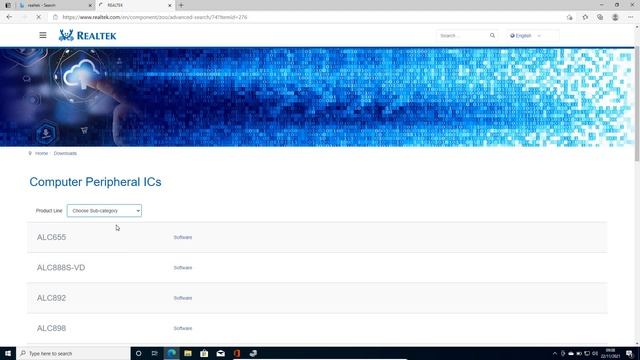Open Software link for ALC892
This screenshot has width=640, height=360.
[x=183, y=298]
